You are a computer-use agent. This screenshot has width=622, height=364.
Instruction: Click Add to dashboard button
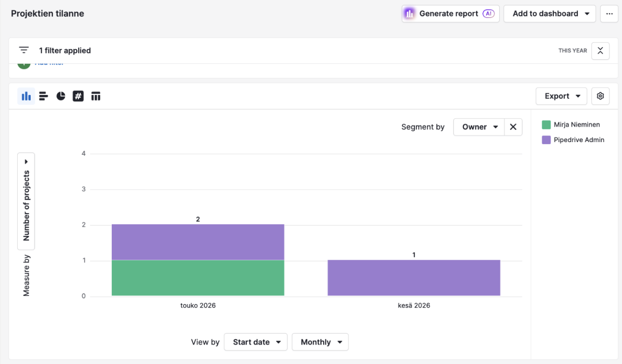tap(550, 13)
